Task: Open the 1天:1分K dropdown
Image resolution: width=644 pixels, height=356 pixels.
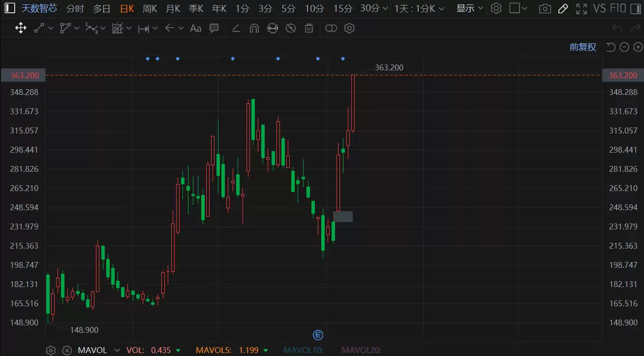Action: (419, 8)
